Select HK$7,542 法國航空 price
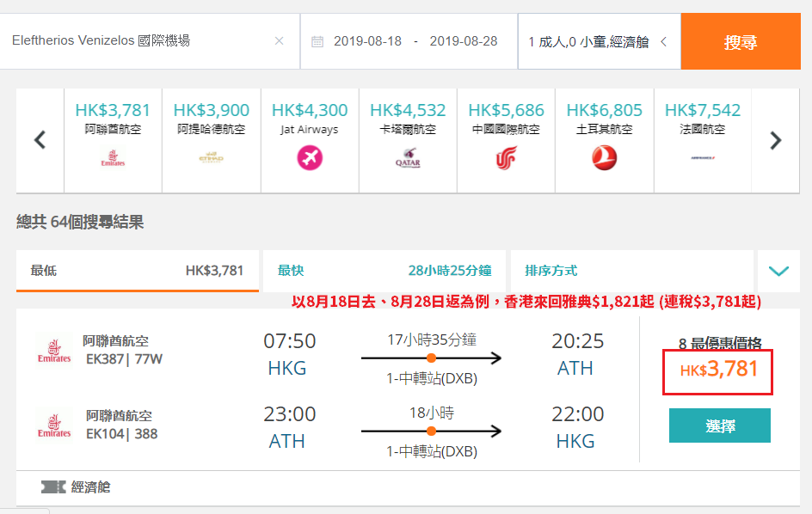The width and height of the screenshot is (812, 514). (x=703, y=110)
